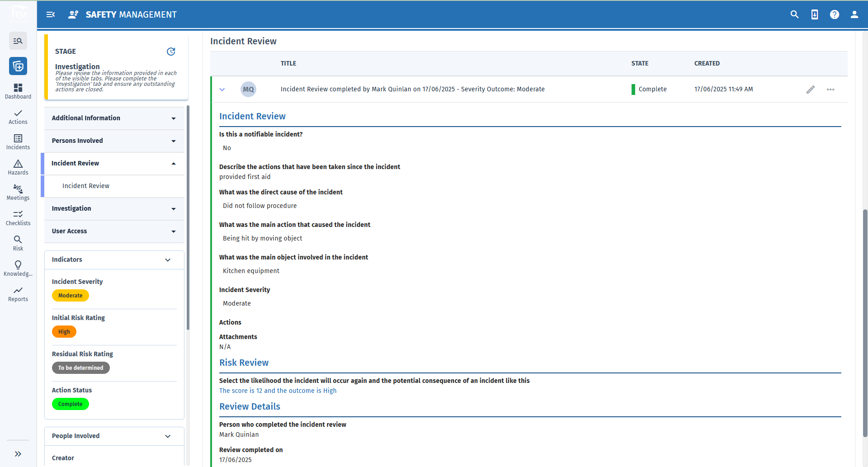
Task: Click the help icon in the header
Action: (834, 14)
